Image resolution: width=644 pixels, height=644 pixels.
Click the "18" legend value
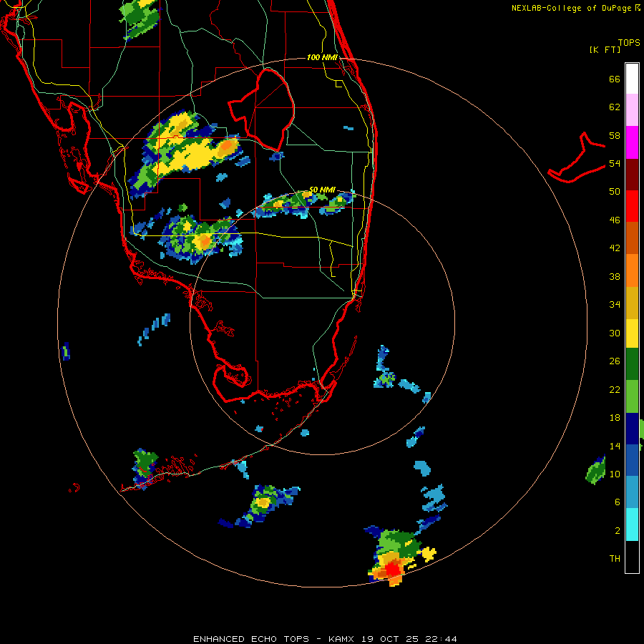coord(615,418)
